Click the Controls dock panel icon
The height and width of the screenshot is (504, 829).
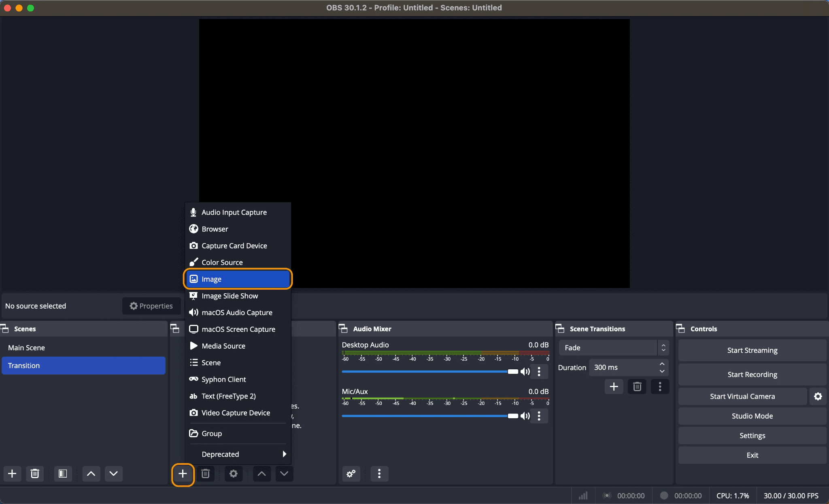[x=681, y=328]
